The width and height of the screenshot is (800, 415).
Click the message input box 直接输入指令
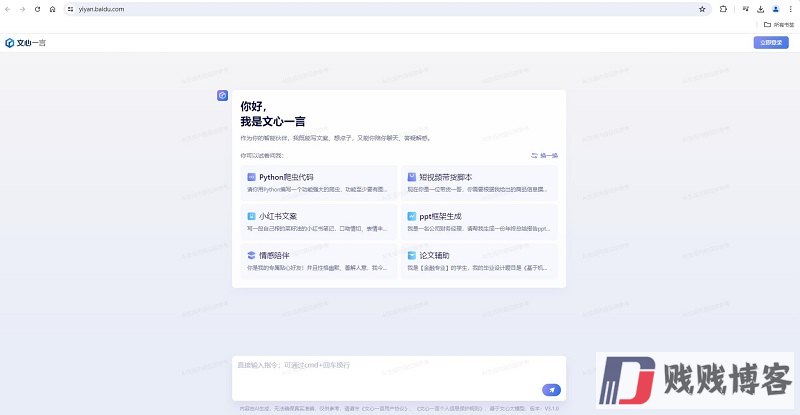click(399, 378)
